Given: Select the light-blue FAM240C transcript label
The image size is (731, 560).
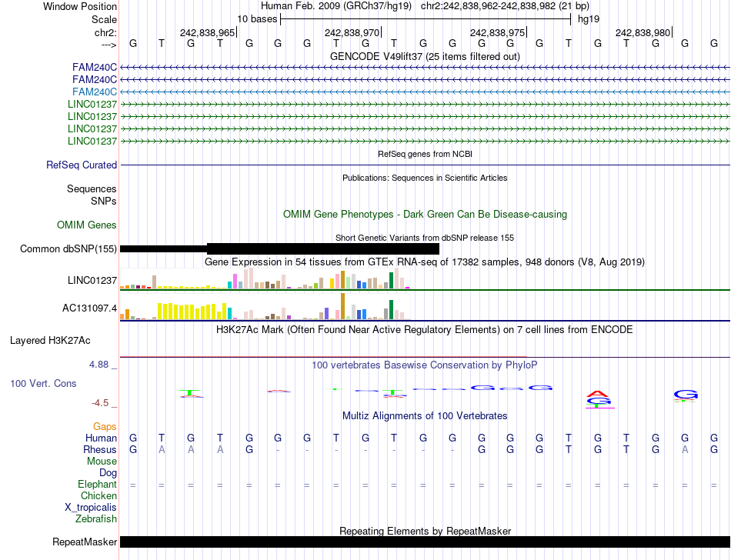Looking at the screenshot, I should (95, 92).
